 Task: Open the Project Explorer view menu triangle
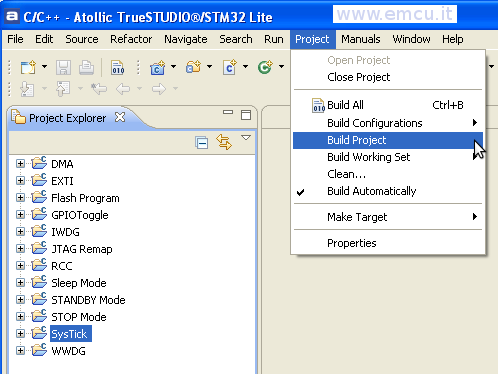[246, 137]
